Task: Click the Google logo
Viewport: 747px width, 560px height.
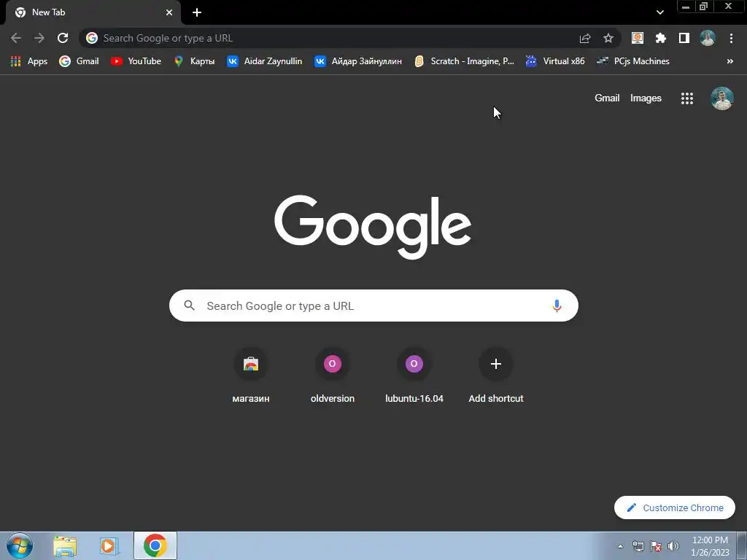Action: point(373,227)
